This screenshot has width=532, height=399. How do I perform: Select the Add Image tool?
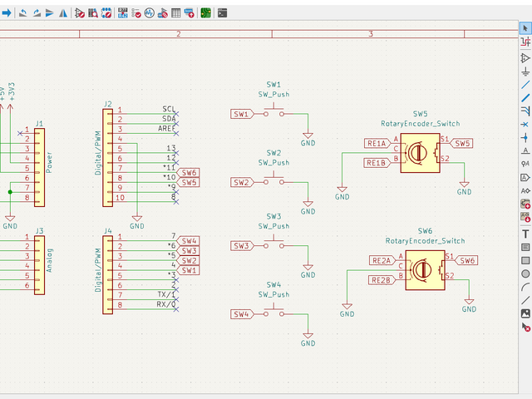525,313
